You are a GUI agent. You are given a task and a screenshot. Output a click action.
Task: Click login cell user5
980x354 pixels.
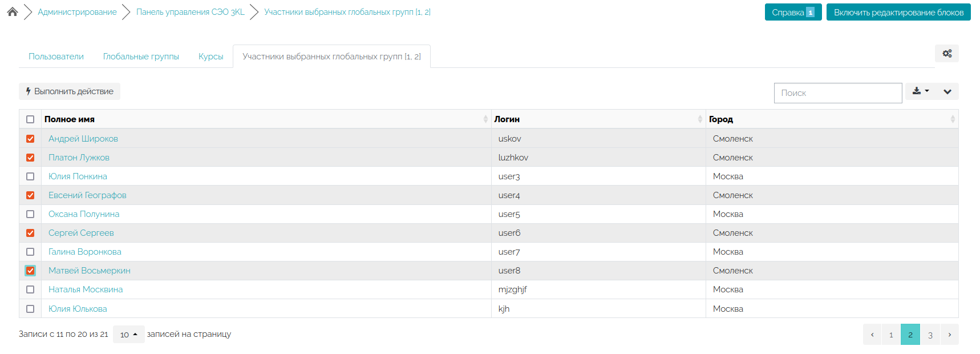point(598,214)
